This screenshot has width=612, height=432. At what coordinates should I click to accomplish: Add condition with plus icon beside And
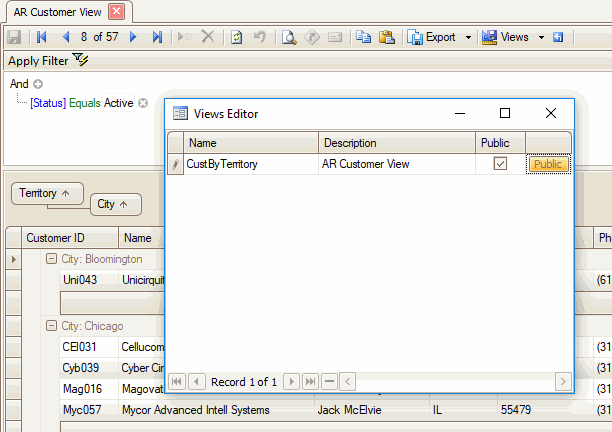(x=38, y=84)
